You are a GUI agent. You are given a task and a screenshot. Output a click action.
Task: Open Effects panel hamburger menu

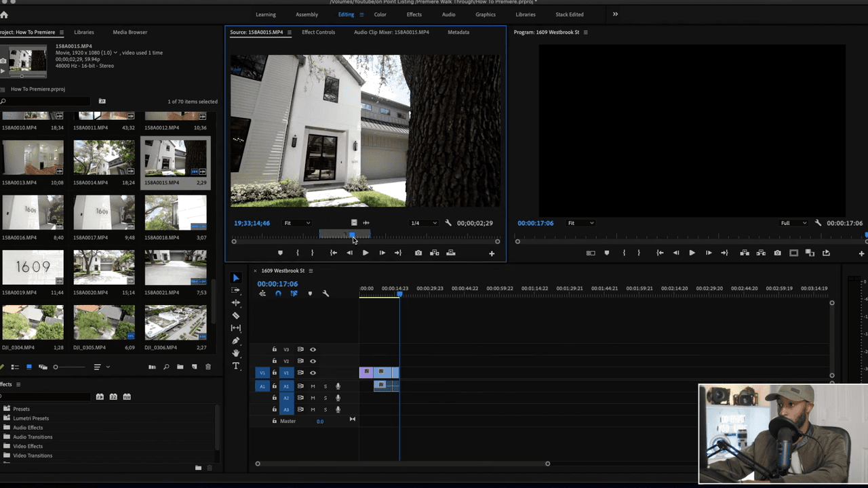[x=18, y=384]
